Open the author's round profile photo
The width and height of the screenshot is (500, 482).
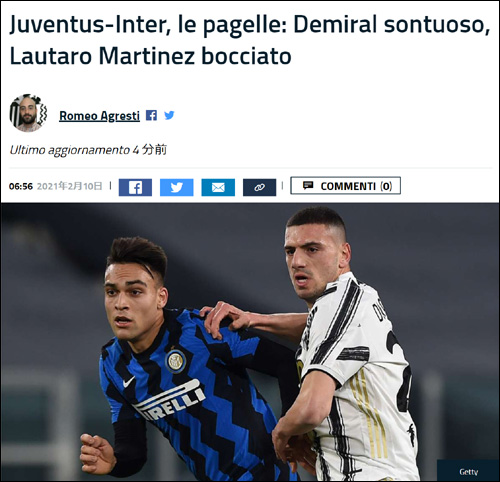pyautogui.click(x=28, y=113)
